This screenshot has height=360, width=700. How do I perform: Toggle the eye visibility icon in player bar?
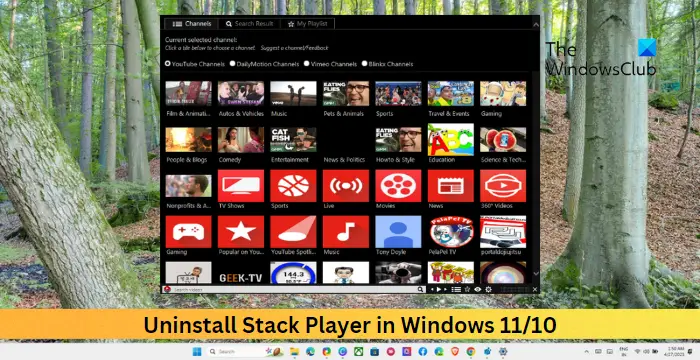coord(478,289)
